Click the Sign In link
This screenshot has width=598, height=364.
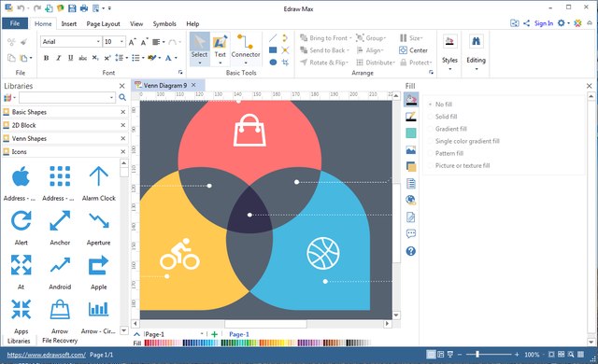tap(544, 23)
